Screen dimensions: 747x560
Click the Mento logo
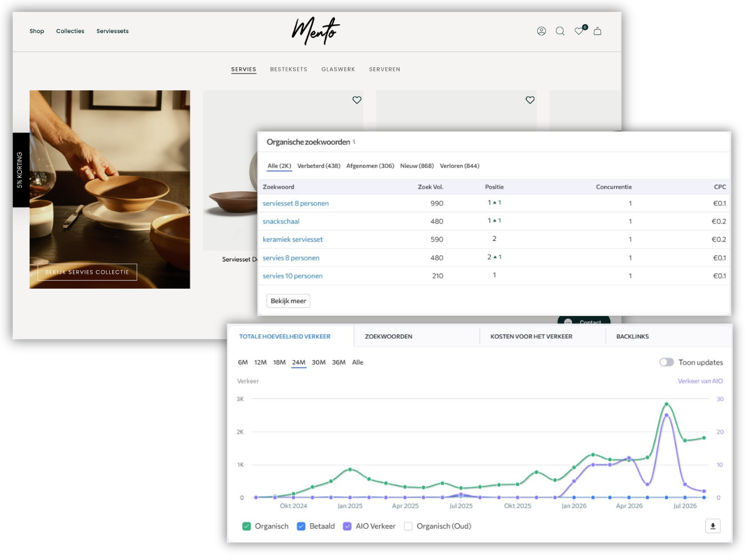click(316, 30)
